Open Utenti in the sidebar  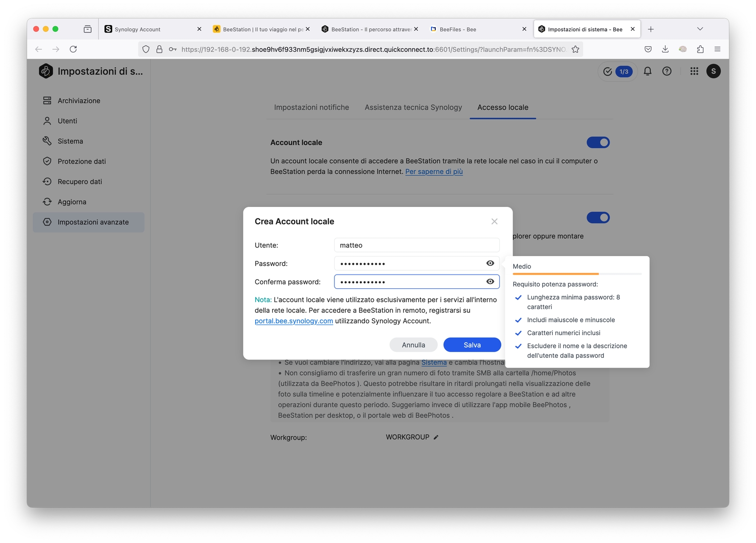click(x=88, y=121)
